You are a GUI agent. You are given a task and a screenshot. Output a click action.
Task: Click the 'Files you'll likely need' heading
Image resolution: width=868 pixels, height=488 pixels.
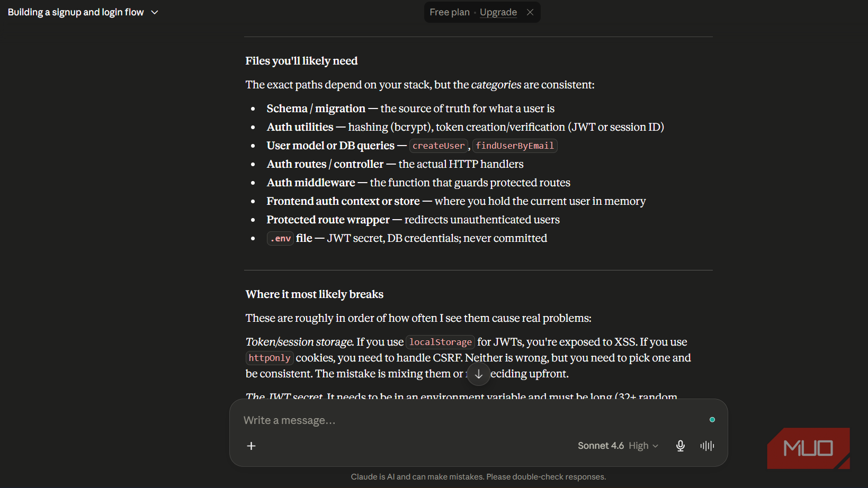(x=301, y=61)
